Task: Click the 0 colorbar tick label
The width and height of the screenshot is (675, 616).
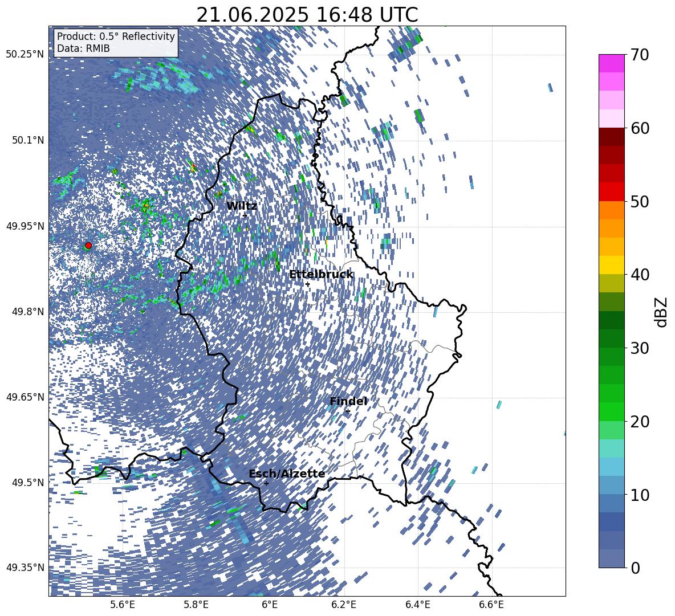Action: click(636, 568)
